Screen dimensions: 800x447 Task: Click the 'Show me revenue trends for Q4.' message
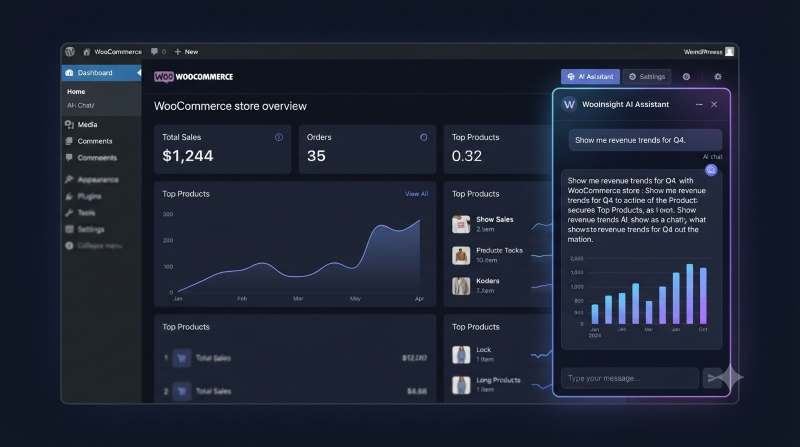645,140
